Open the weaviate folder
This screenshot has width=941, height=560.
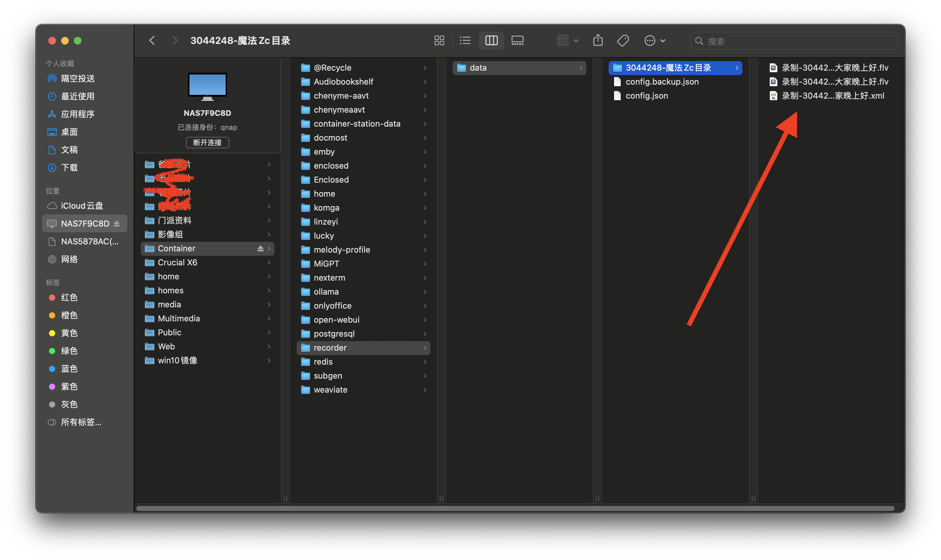coord(363,390)
